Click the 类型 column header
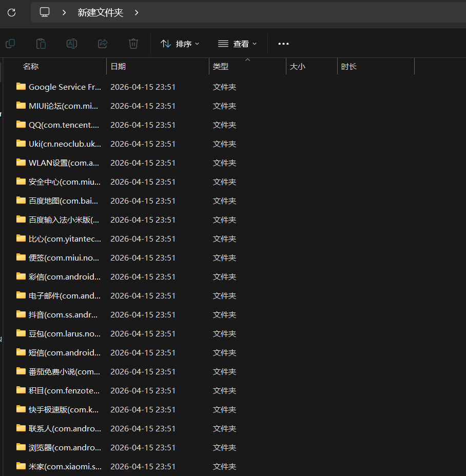Viewport: 466px width, 476px height. (221, 67)
